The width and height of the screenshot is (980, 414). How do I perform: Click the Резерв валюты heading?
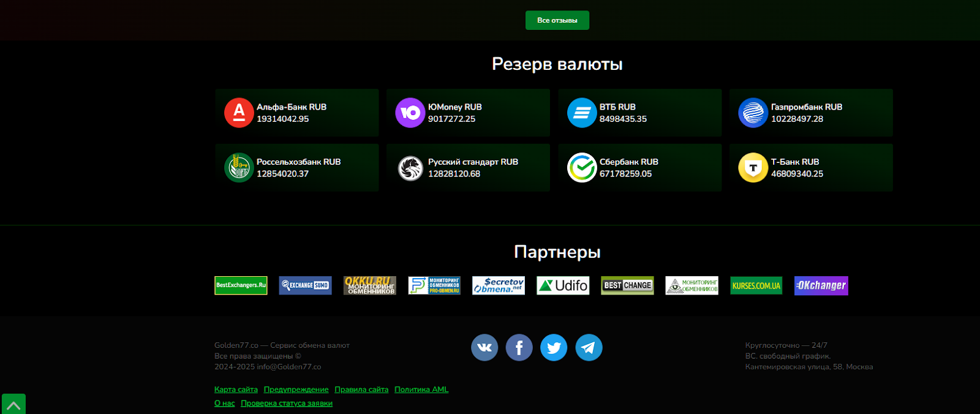[557, 64]
